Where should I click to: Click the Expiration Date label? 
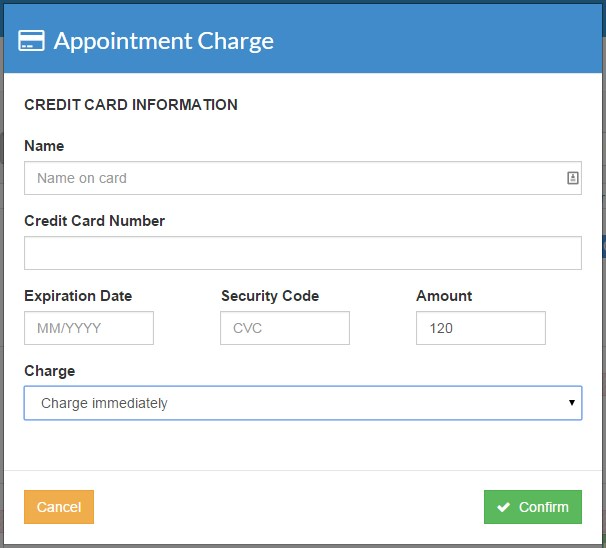pyautogui.click(x=78, y=296)
